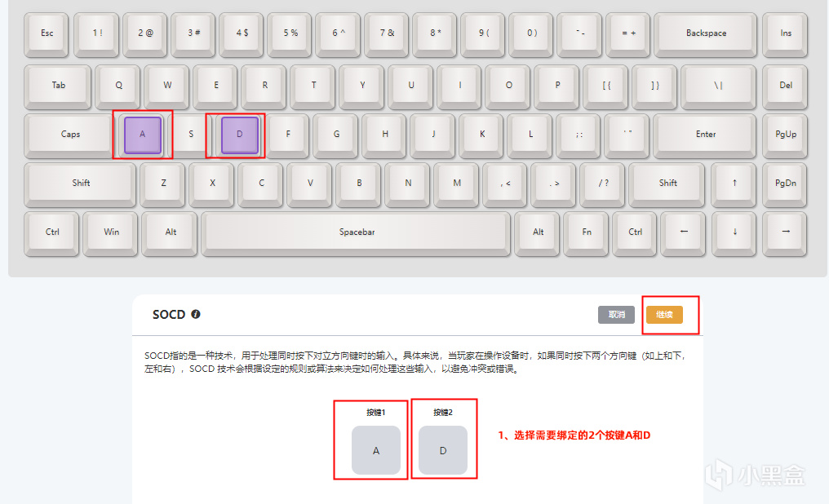Select the Fn key

coord(587,233)
